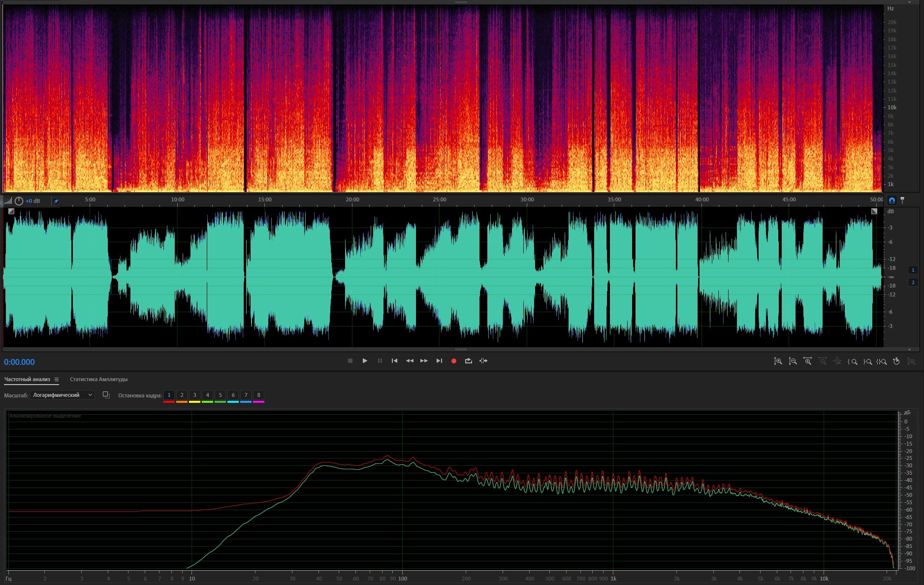Click hold frame button 4
Viewport: 924px width, 585px height.
point(207,395)
